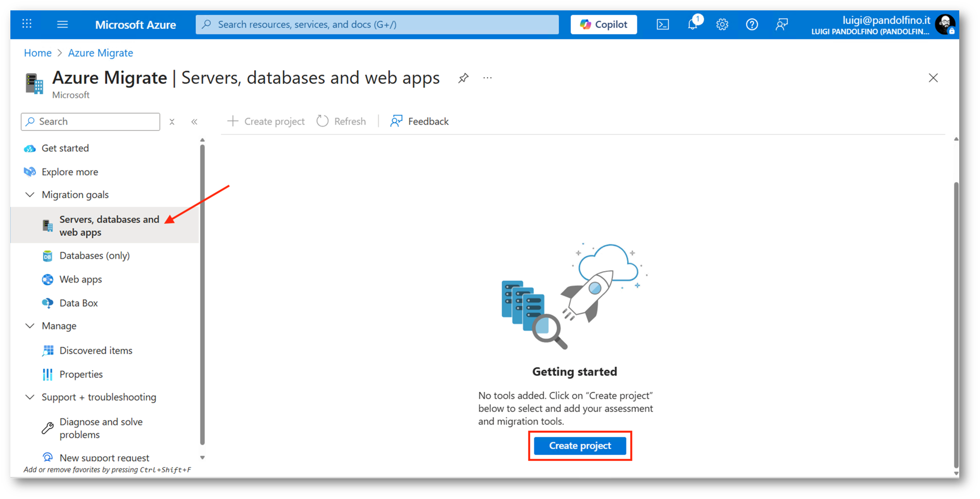Click the top bar feedback icon
Image resolution: width=980 pixels, height=499 pixels.
tap(781, 24)
